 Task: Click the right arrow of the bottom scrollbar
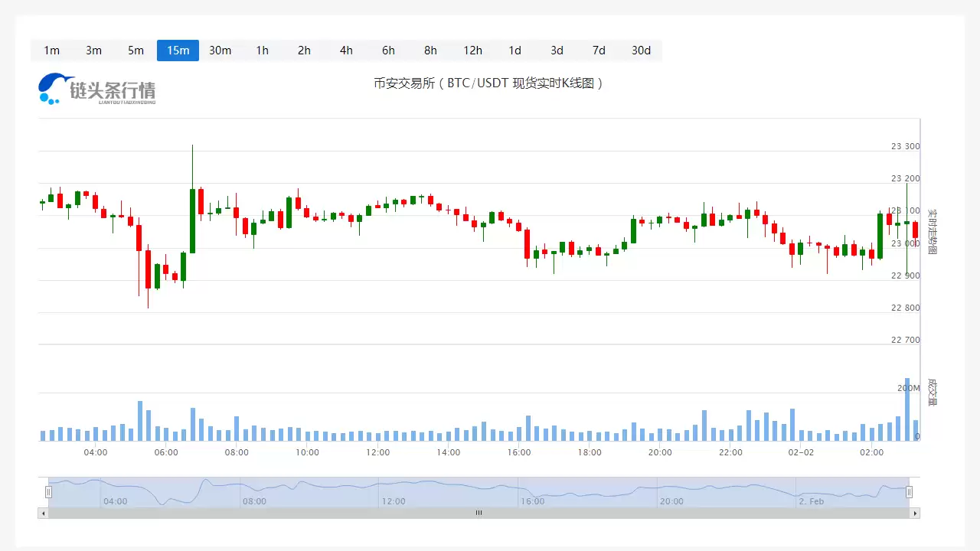tap(914, 513)
